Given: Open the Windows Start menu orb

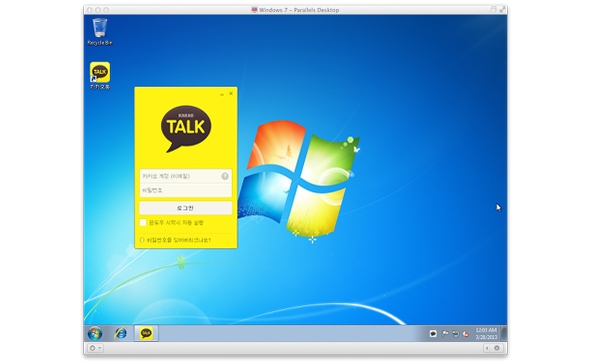Looking at the screenshot, I should [95, 333].
